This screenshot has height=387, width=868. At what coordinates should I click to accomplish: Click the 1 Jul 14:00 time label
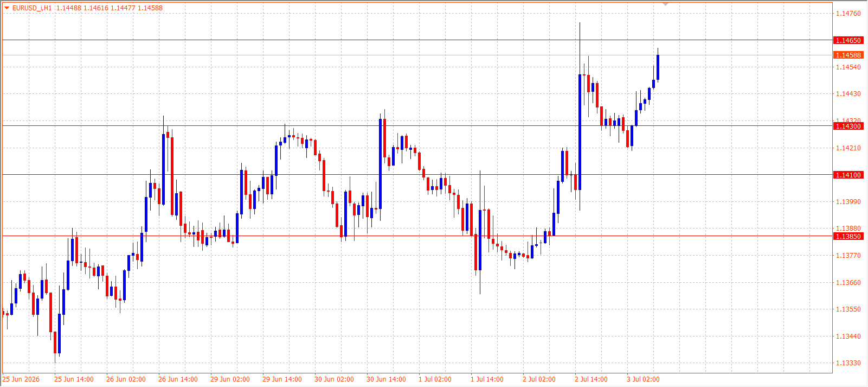487,379
